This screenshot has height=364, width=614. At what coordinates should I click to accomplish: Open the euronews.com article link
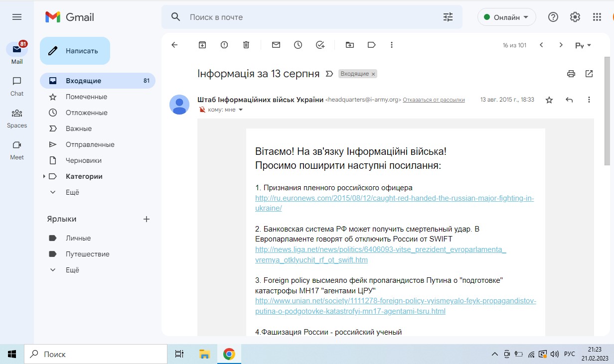(x=394, y=203)
